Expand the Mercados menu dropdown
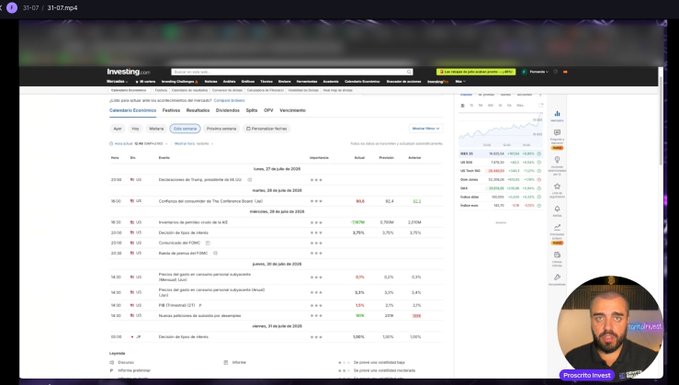 117,81
